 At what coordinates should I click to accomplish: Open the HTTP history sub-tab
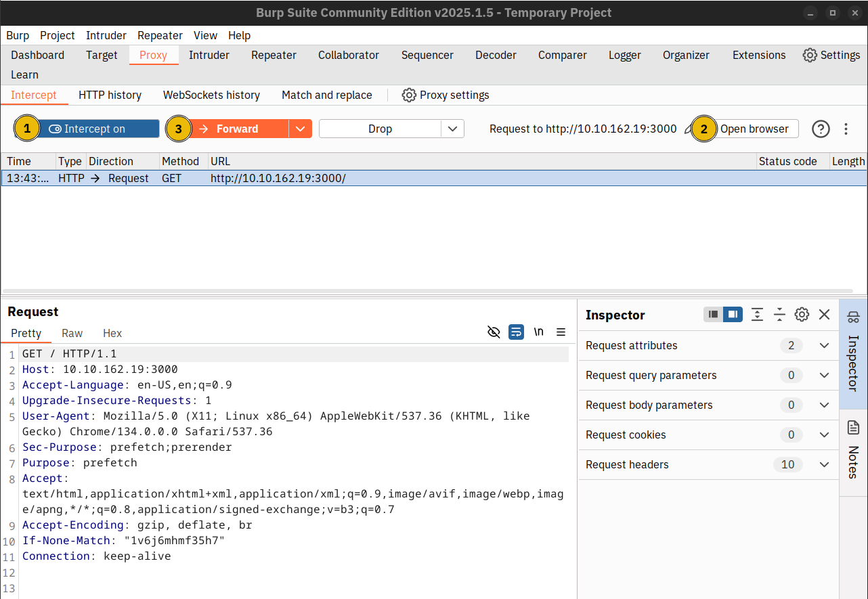(x=110, y=95)
